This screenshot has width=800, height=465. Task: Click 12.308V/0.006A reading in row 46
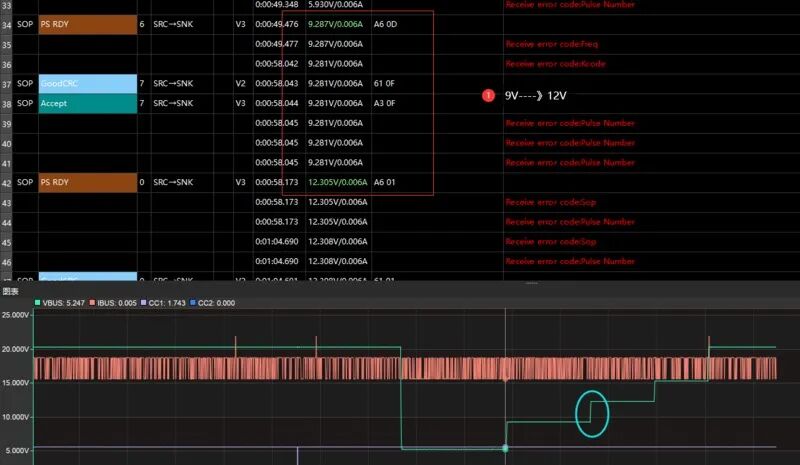[337, 261]
